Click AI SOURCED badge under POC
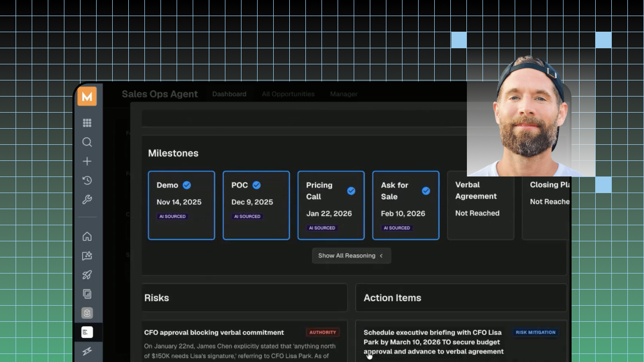 (x=247, y=216)
